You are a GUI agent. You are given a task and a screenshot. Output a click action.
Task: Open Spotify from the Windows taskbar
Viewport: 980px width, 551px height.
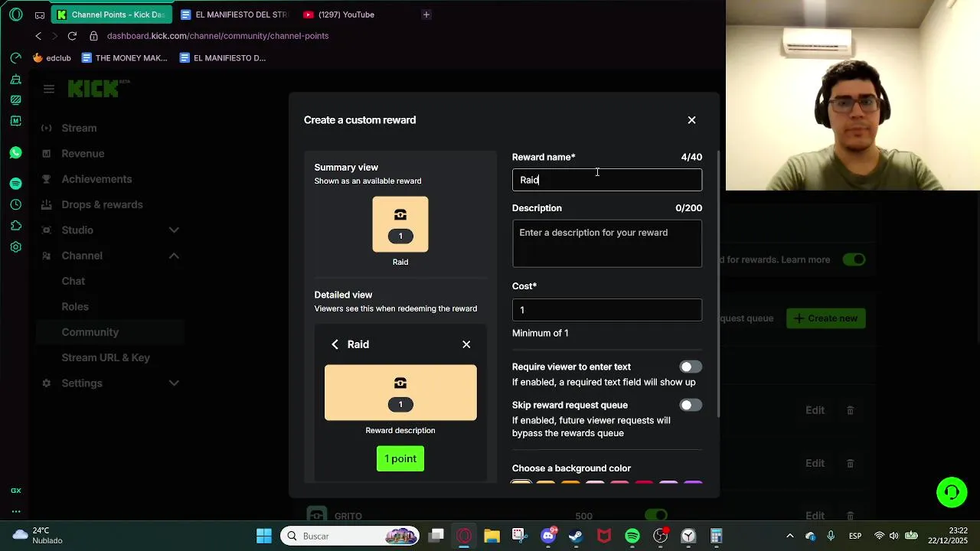tap(632, 536)
